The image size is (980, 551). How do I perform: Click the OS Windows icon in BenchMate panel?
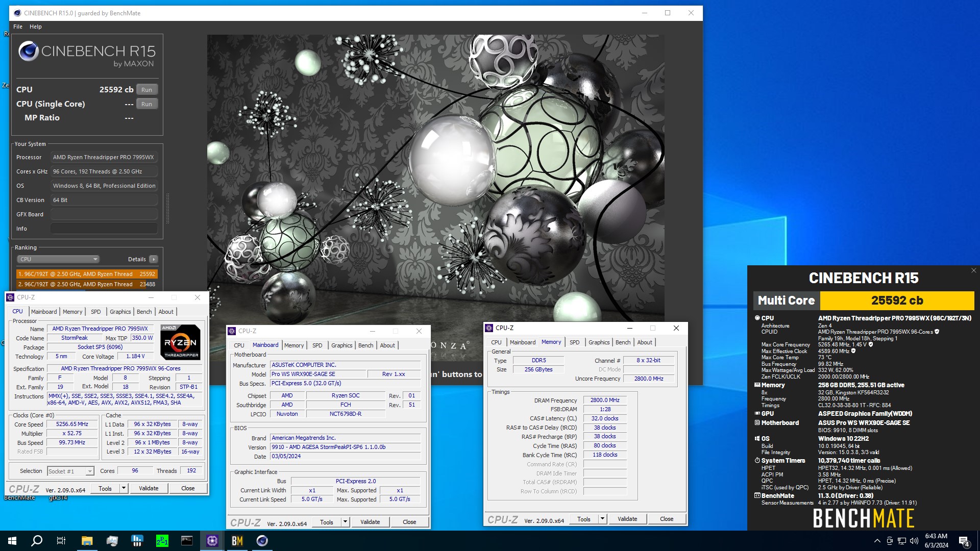pyautogui.click(x=757, y=439)
